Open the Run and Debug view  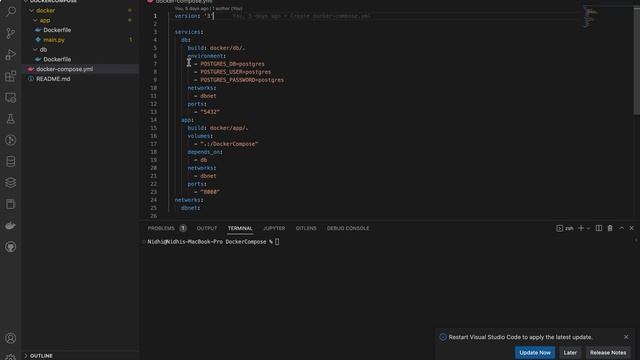(11, 54)
